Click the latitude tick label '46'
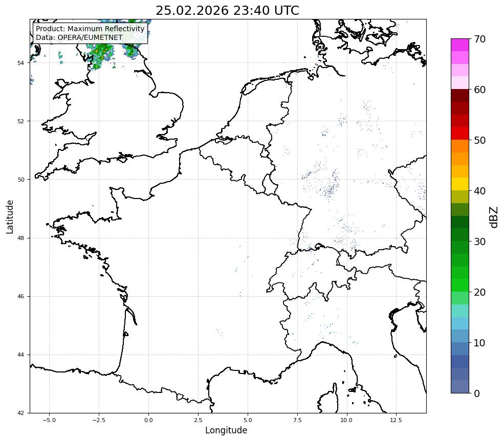This screenshot has width=504, height=440. (20, 296)
